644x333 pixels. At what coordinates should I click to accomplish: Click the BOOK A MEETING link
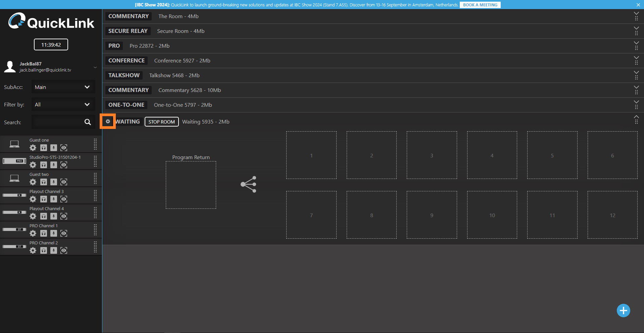tap(480, 5)
